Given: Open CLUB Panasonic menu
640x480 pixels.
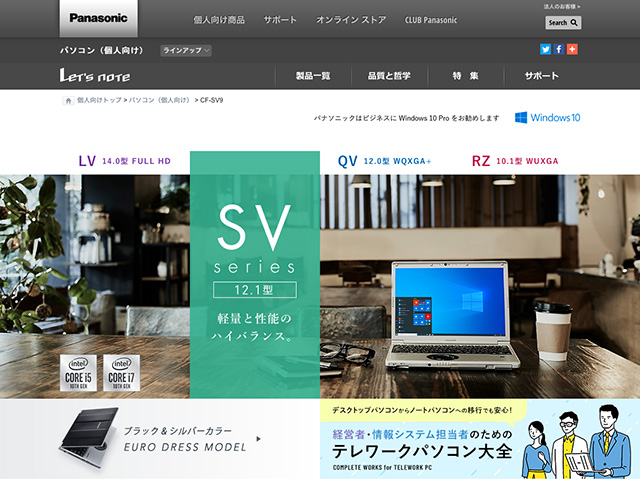Looking at the screenshot, I should [431, 20].
